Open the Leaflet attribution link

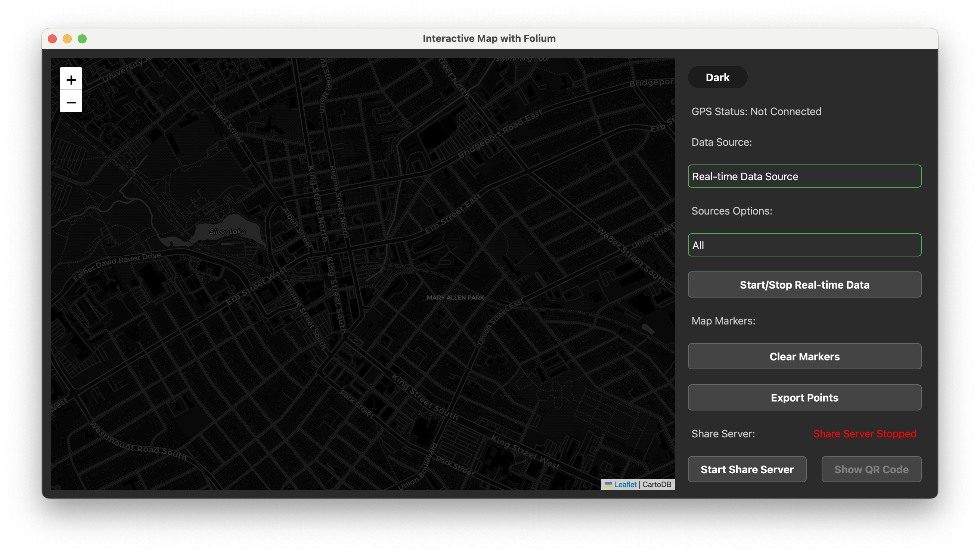626,484
